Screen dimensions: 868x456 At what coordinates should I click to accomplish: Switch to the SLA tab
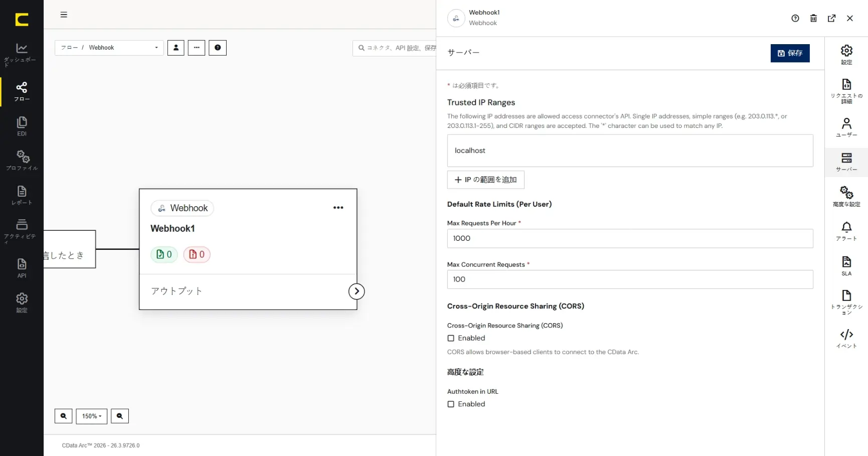pyautogui.click(x=846, y=266)
